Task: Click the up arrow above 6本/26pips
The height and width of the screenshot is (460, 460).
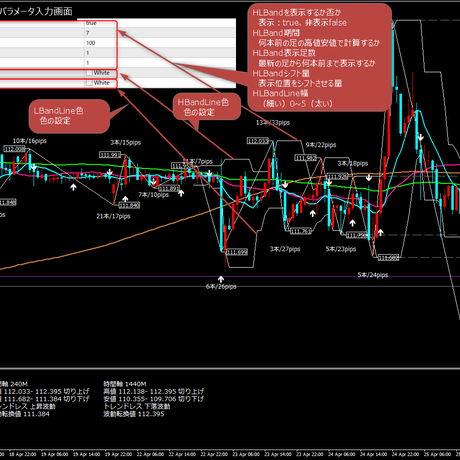Action: (x=221, y=279)
